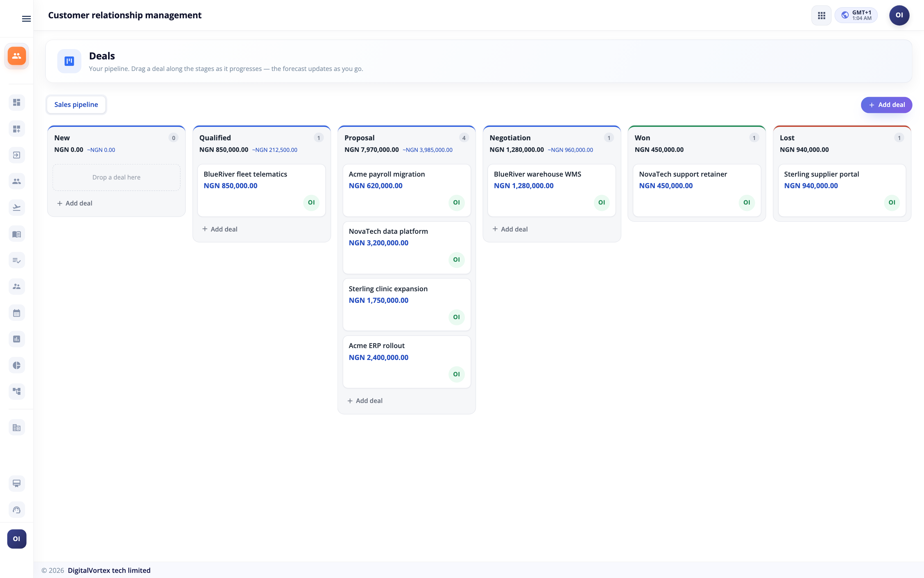Open NovaTech support retainer deal
The image size is (924, 578).
pos(697,190)
